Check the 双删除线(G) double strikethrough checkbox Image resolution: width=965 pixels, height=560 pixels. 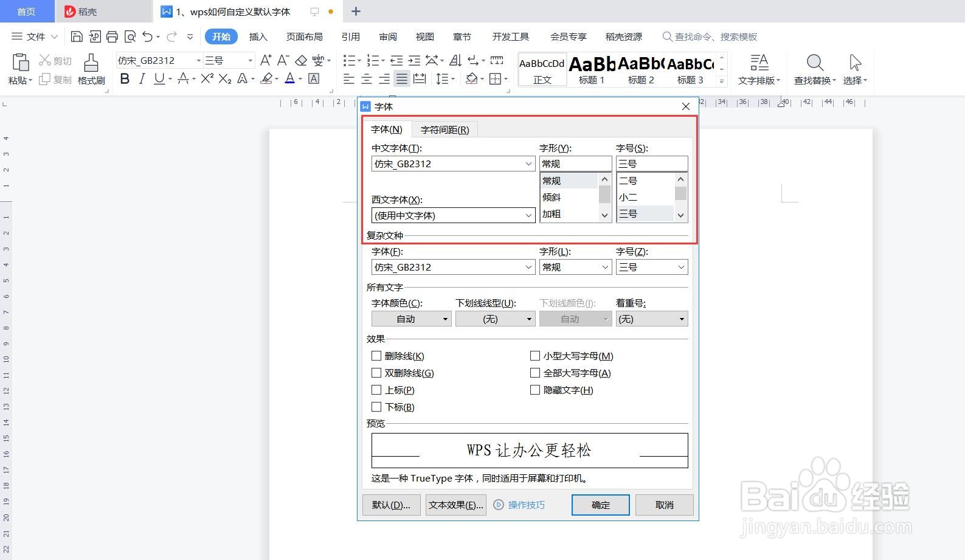pos(376,373)
